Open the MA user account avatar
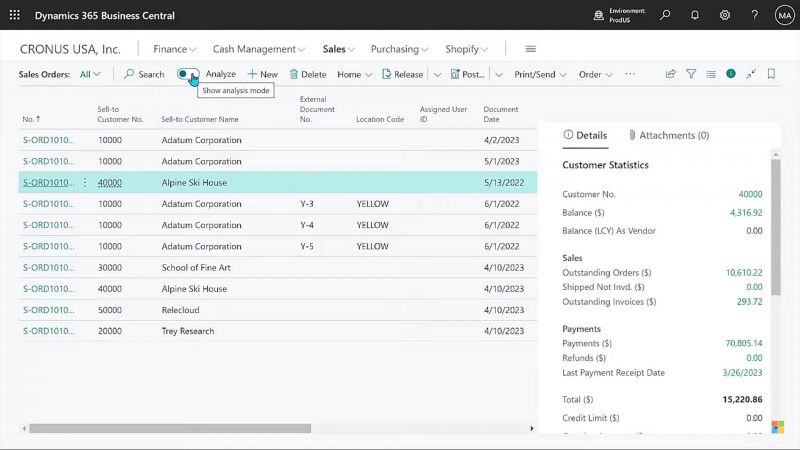Viewport: 800px width, 450px height. [784, 15]
